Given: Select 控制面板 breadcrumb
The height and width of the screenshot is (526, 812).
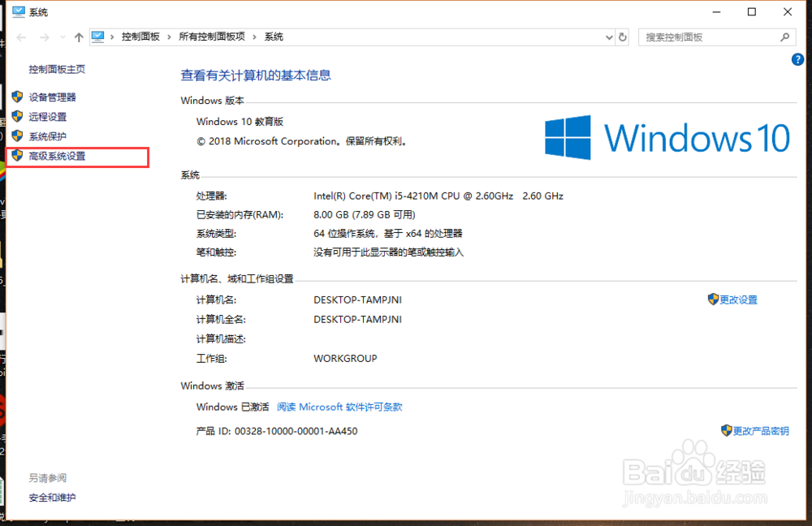Looking at the screenshot, I should tap(140, 37).
